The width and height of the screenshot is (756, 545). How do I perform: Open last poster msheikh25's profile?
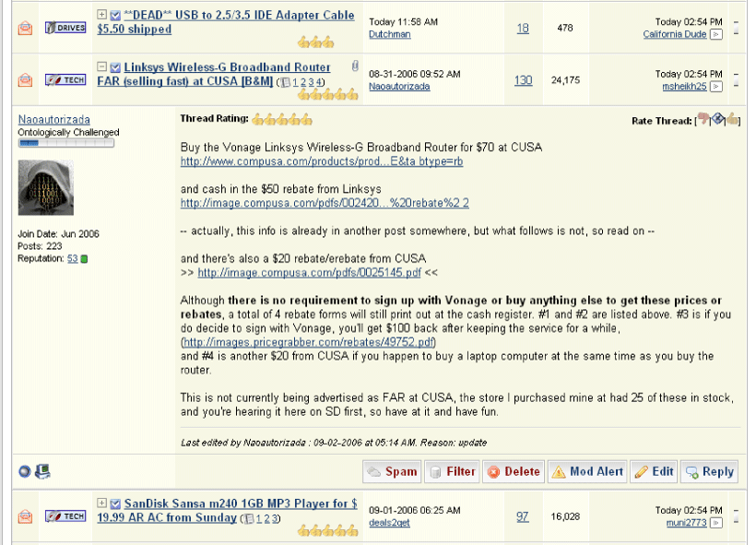coord(684,87)
